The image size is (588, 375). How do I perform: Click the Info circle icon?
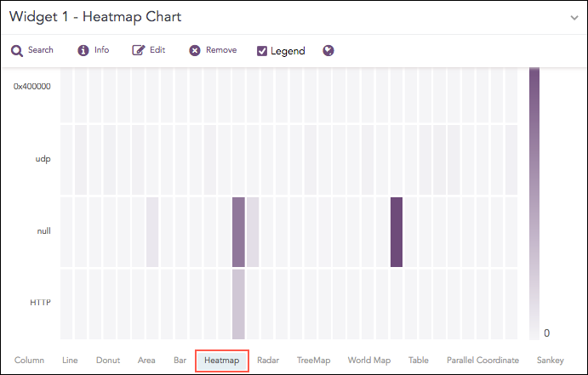click(x=83, y=51)
